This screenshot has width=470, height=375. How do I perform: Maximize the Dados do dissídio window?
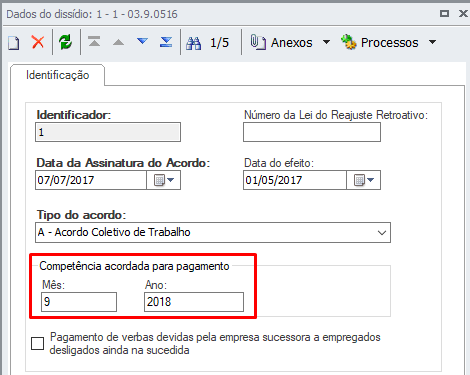coord(444,14)
